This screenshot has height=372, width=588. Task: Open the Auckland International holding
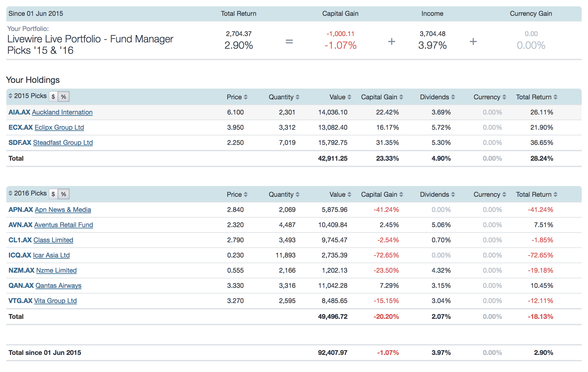(62, 112)
